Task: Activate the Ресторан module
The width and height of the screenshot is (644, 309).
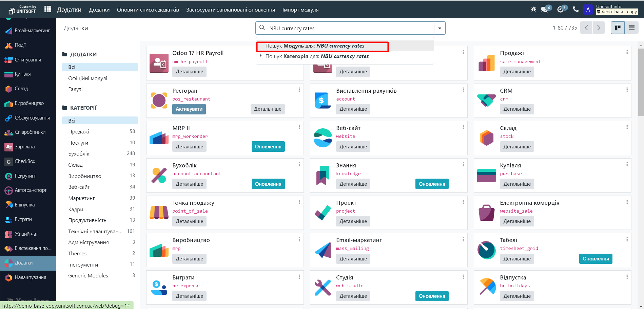Action: tap(189, 109)
